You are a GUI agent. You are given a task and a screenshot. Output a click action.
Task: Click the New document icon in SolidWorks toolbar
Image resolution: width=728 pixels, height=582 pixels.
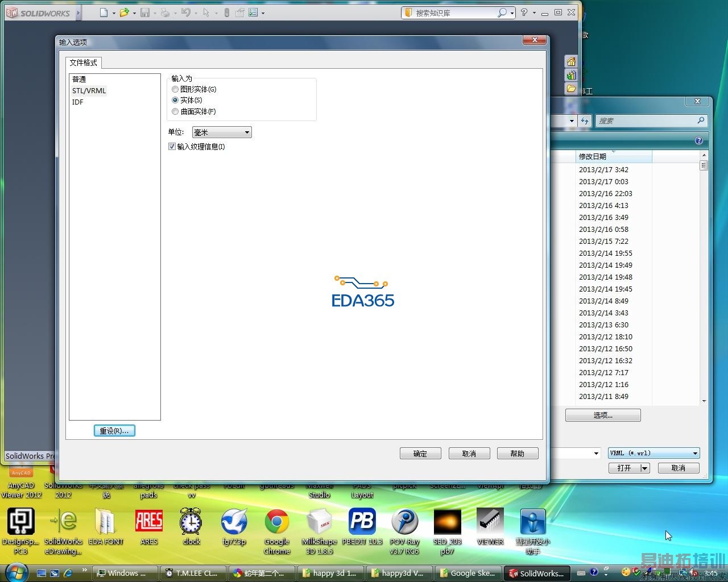104,13
